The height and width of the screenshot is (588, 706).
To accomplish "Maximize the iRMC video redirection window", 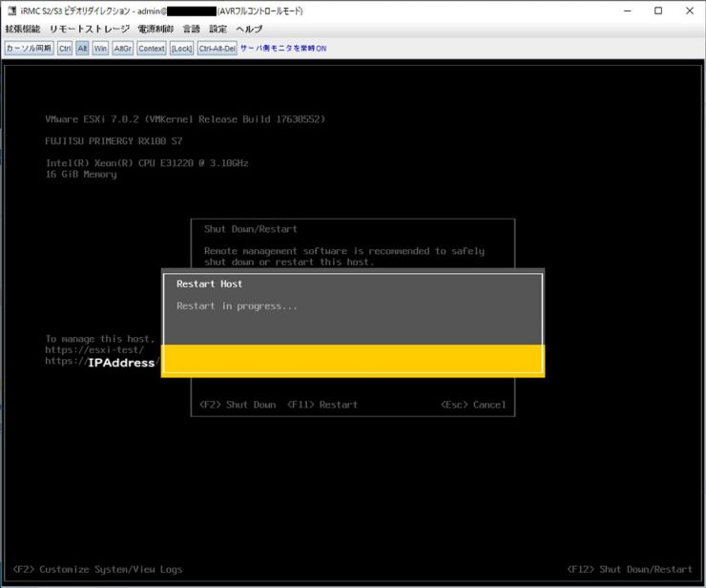I will [x=658, y=10].
